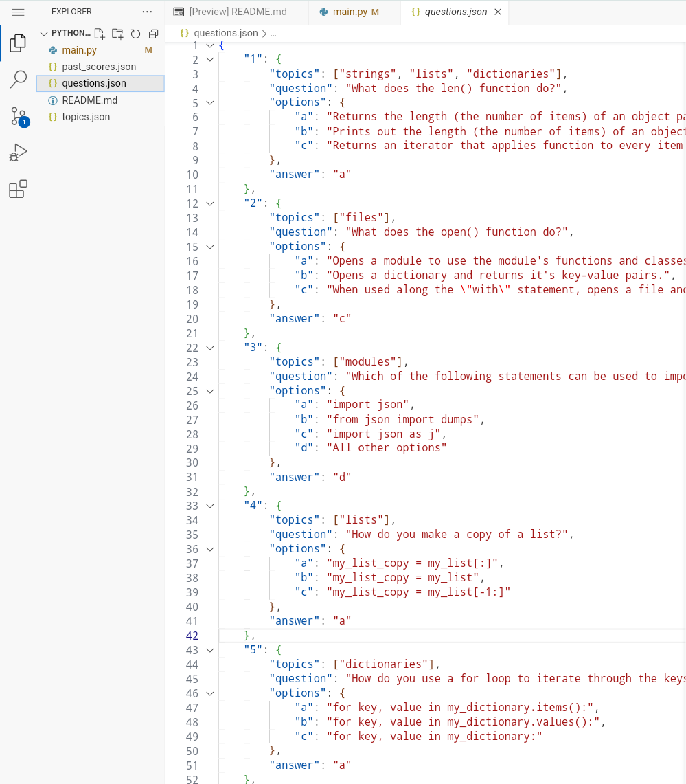Open the Search view icon
Viewport: 686px width, 784px height.
(18, 80)
